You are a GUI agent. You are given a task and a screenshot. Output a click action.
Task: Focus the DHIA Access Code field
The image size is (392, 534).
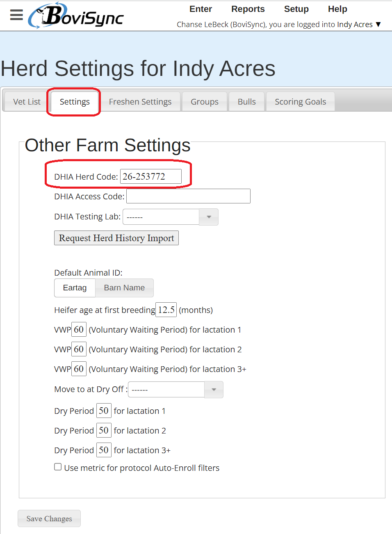pos(188,196)
